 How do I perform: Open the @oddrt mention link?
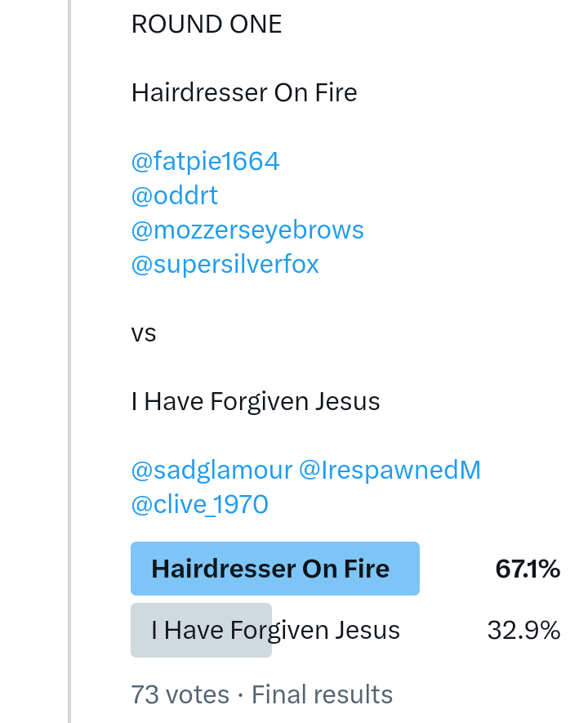click(175, 196)
